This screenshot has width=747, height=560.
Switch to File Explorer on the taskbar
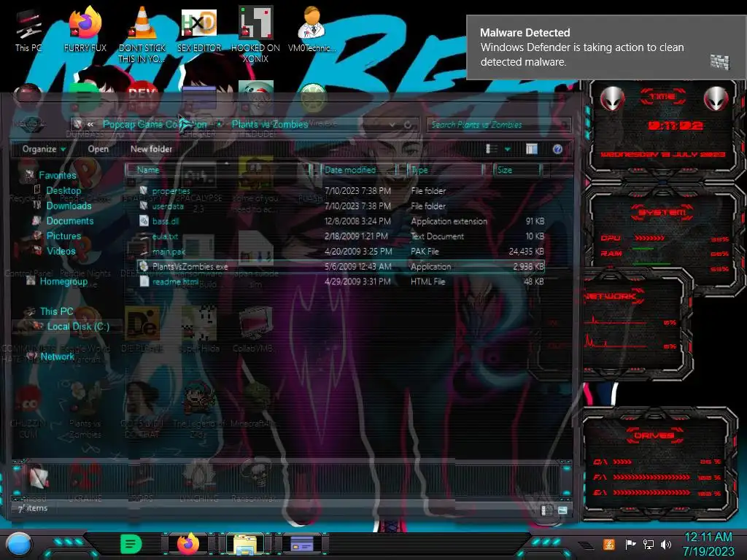pos(245,544)
